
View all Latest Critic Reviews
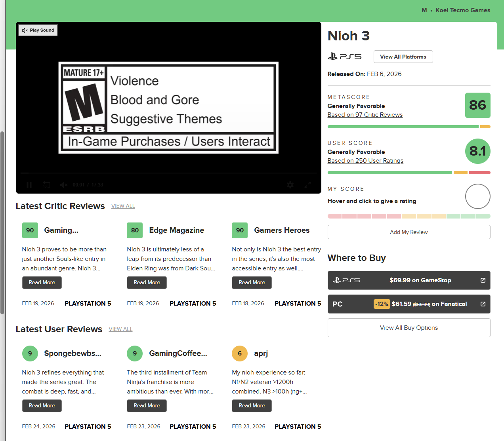pyautogui.click(x=123, y=206)
